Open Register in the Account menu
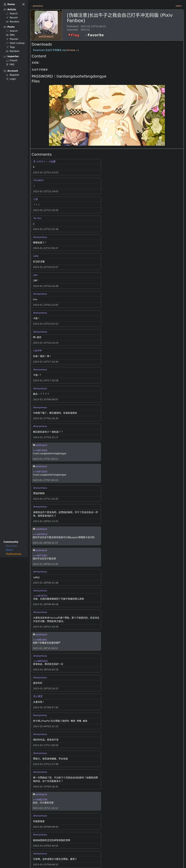The image size is (186, 868). (14, 75)
